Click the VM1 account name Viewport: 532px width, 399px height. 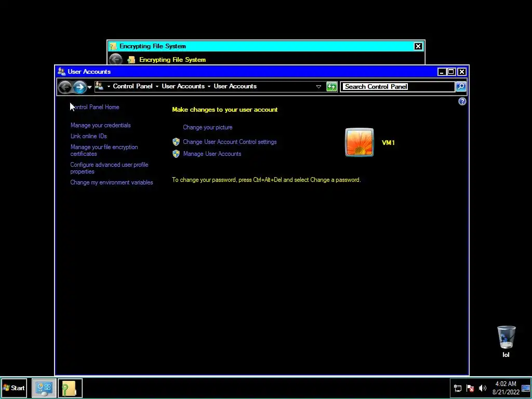pos(388,143)
